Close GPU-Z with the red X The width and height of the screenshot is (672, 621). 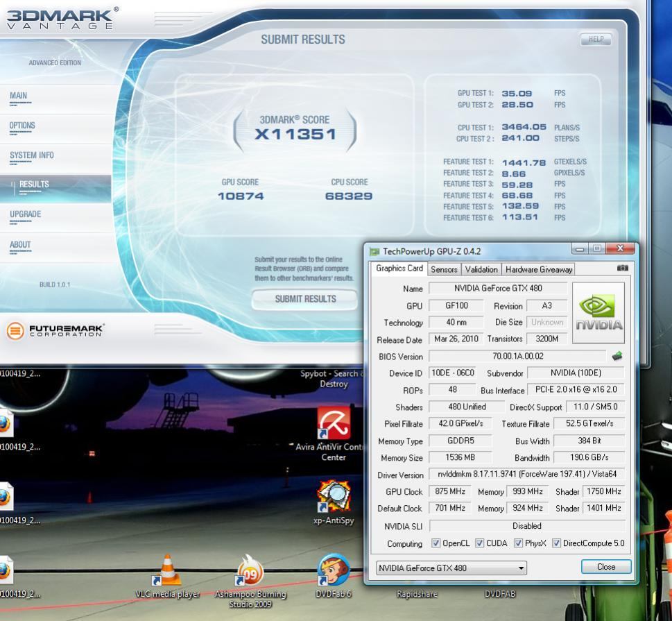click(620, 248)
